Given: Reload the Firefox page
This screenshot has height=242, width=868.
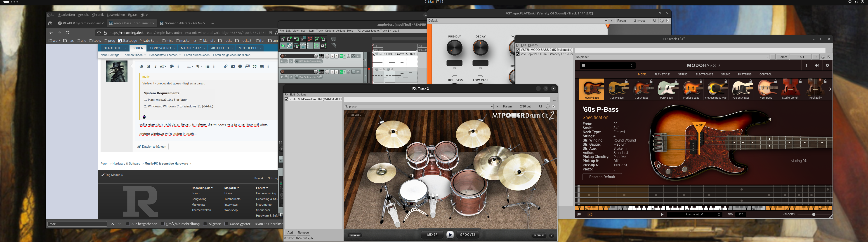Looking at the screenshot, I should tap(67, 33).
